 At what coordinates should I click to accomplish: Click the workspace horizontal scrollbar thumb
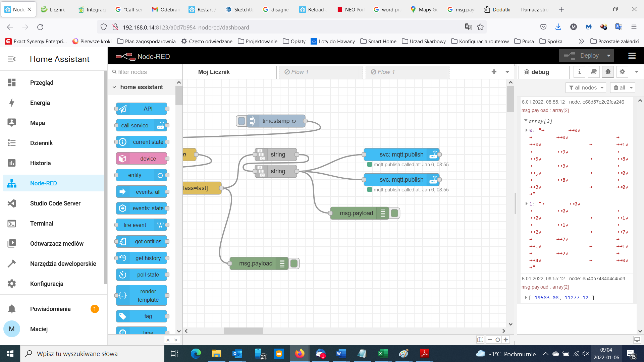244,331
